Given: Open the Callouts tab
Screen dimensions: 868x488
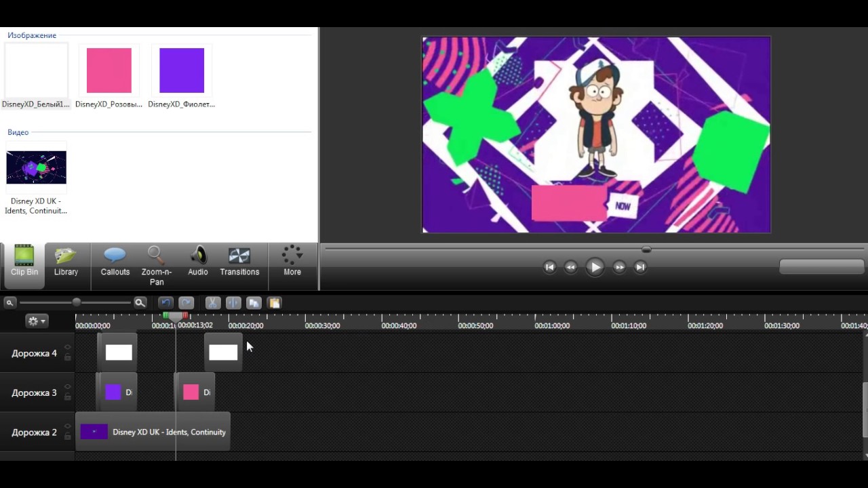Looking at the screenshot, I should [115, 262].
